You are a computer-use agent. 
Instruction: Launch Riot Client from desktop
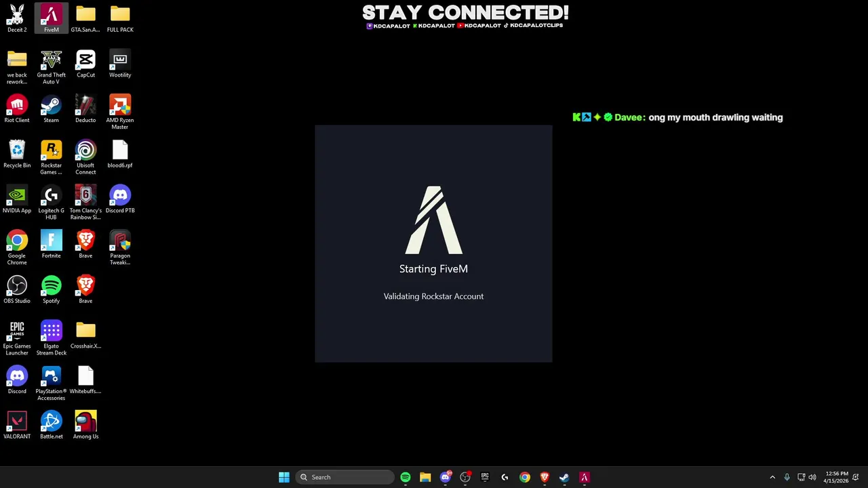[x=17, y=109]
